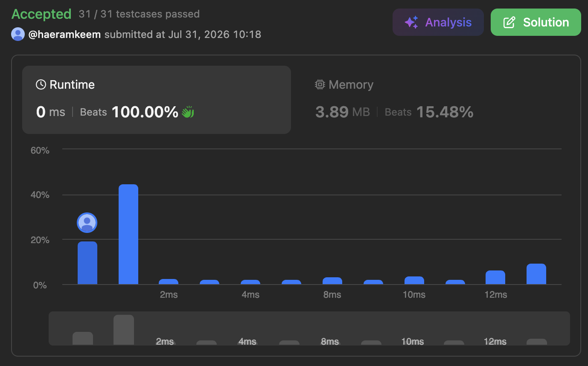
Task: Click the Accepted status heading
Action: click(x=41, y=14)
